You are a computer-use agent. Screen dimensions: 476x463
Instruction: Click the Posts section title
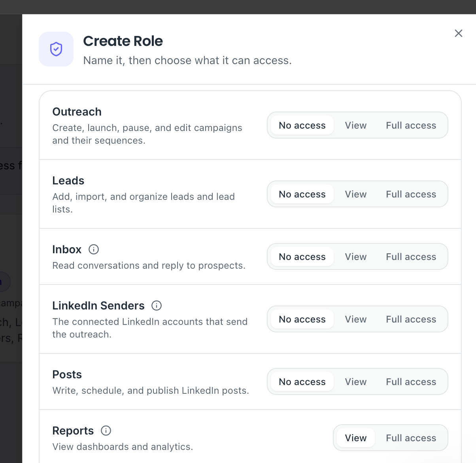pos(67,375)
